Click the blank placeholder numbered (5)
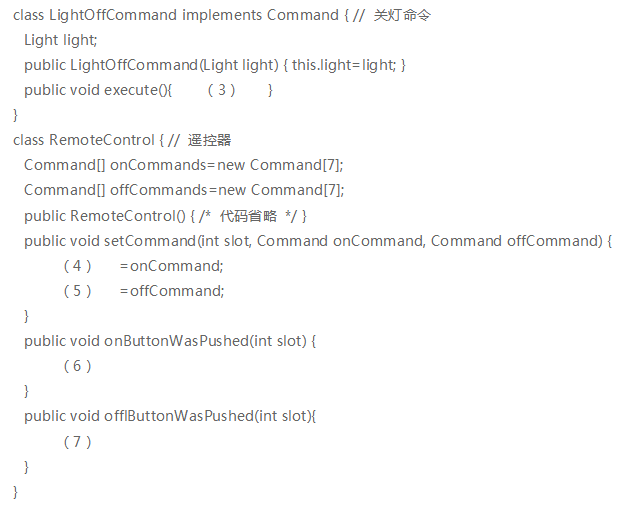The image size is (638, 508). point(77,291)
